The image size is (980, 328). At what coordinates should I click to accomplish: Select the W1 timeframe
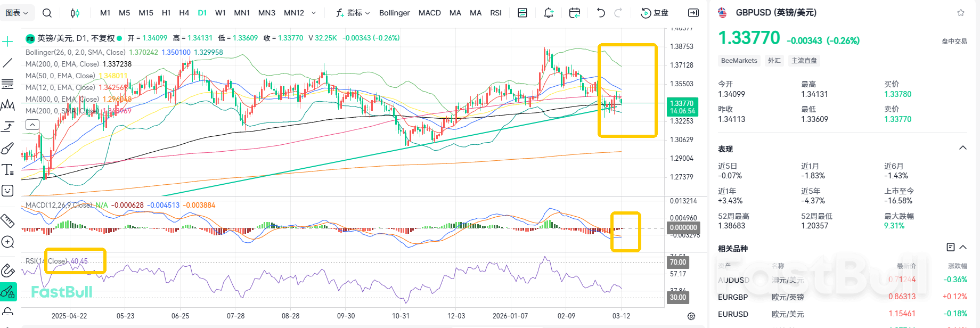click(x=220, y=13)
